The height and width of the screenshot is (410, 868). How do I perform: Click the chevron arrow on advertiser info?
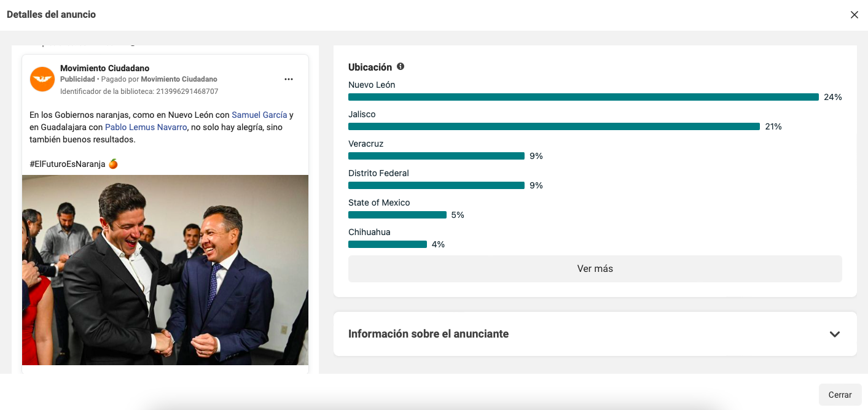pyautogui.click(x=834, y=335)
